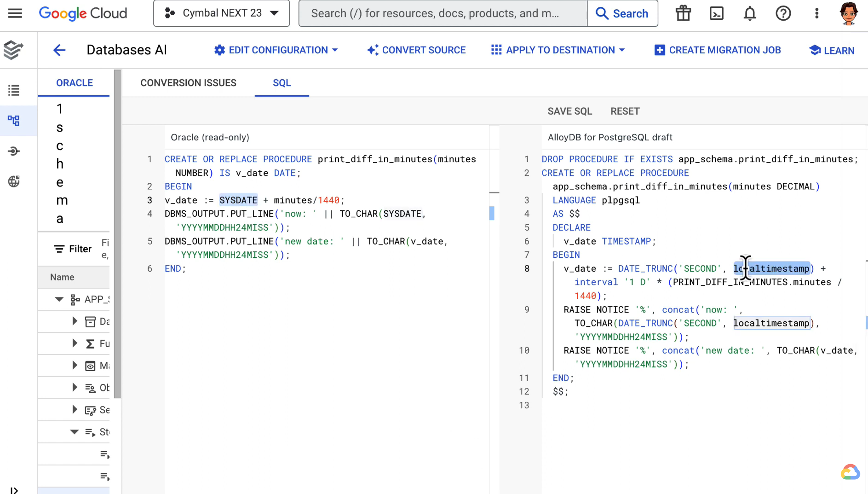Open the user account avatar
Screen dimensions: 868x494
pyautogui.click(x=849, y=13)
